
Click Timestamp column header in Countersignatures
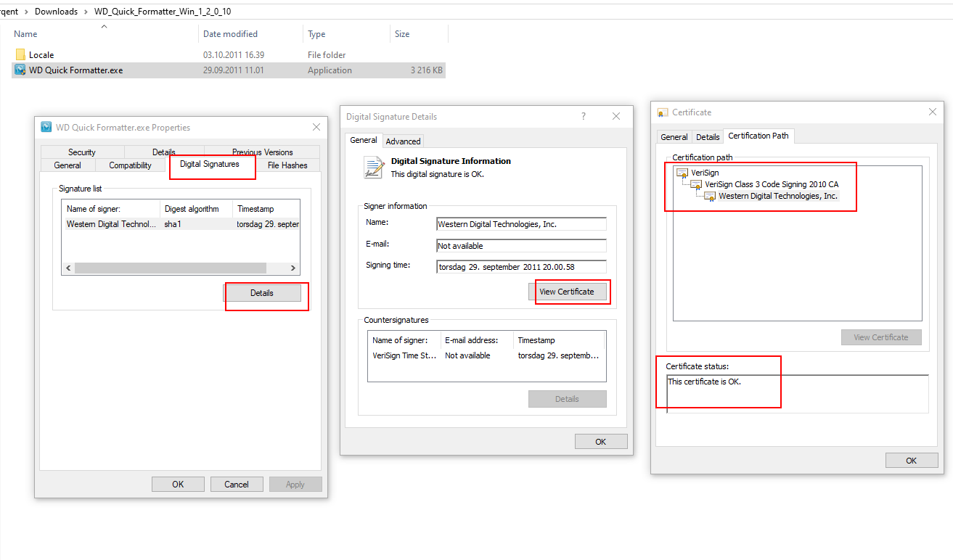pos(558,340)
